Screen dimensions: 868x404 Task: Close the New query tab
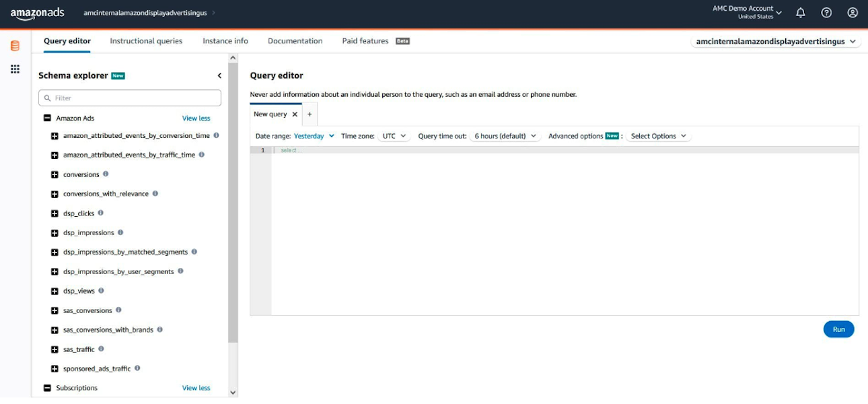point(295,114)
